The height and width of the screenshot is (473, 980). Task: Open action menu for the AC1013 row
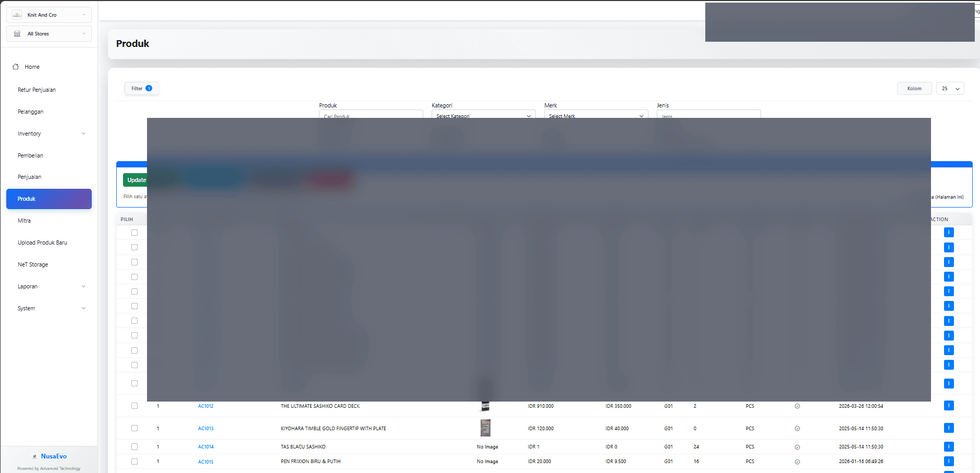click(949, 428)
